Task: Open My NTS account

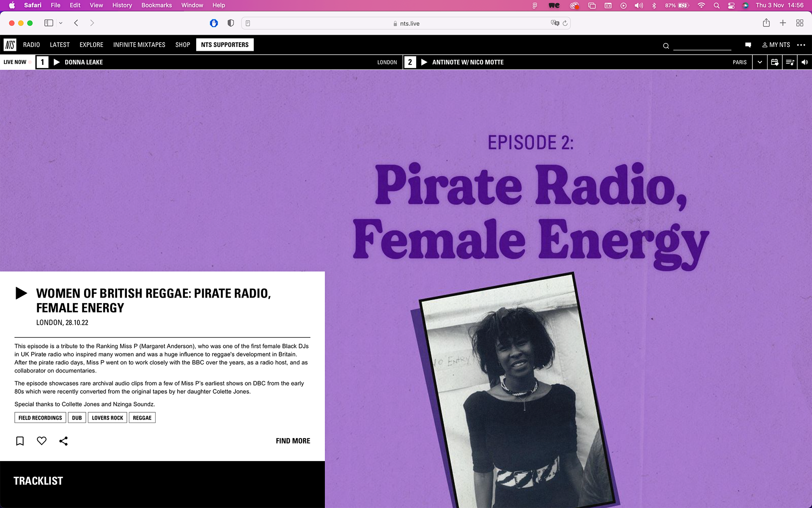Action: pos(776,45)
